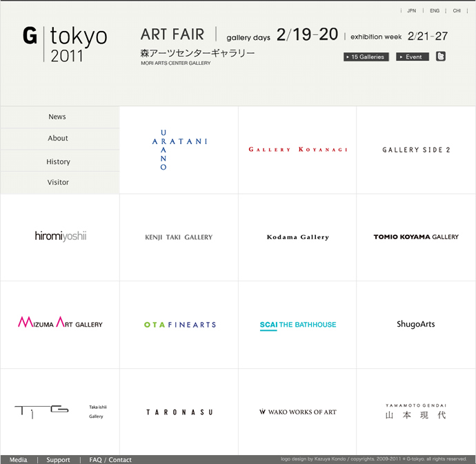Image resolution: width=476 pixels, height=464 pixels.
Task: Open the Media footer link
Action: click(18, 459)
